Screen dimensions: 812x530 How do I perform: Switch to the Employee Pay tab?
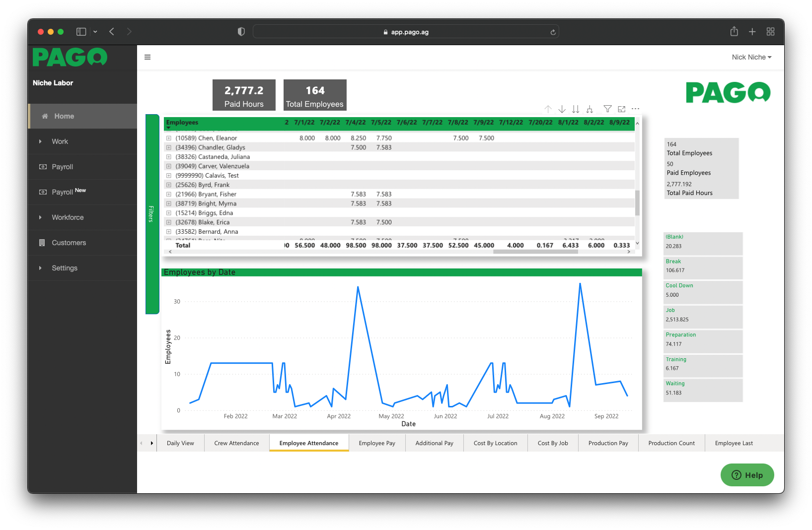point(377,443)
